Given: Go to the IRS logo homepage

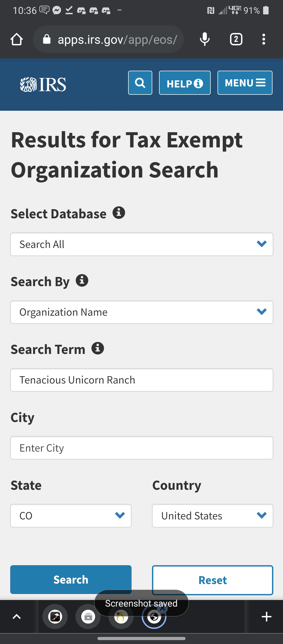Looking at the screenshot, I should pos(43,84).
